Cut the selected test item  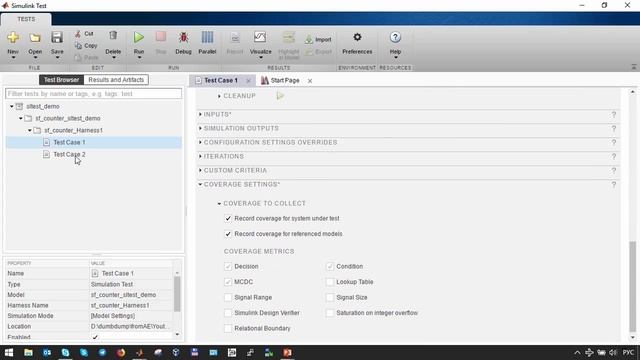[84, 34]
